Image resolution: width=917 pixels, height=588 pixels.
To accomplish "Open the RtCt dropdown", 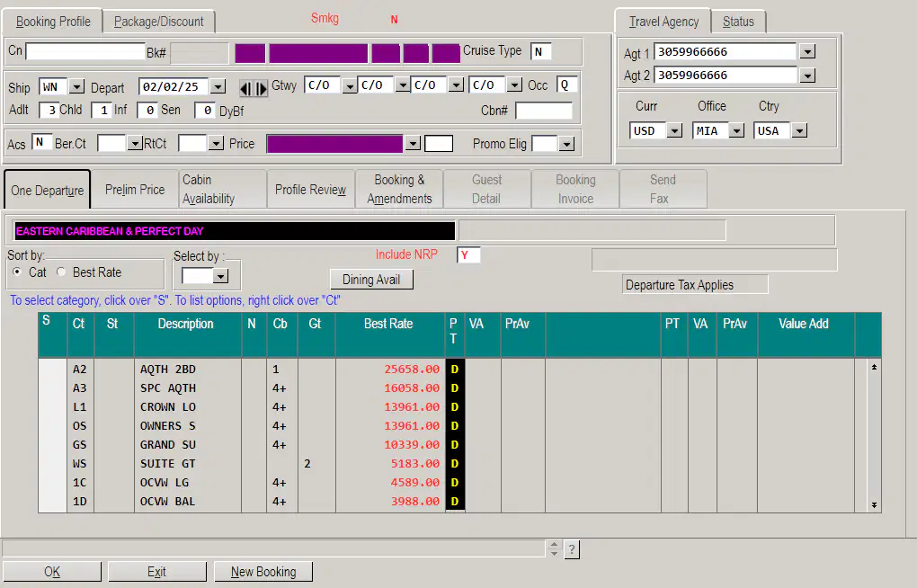I will coord(217,143).
